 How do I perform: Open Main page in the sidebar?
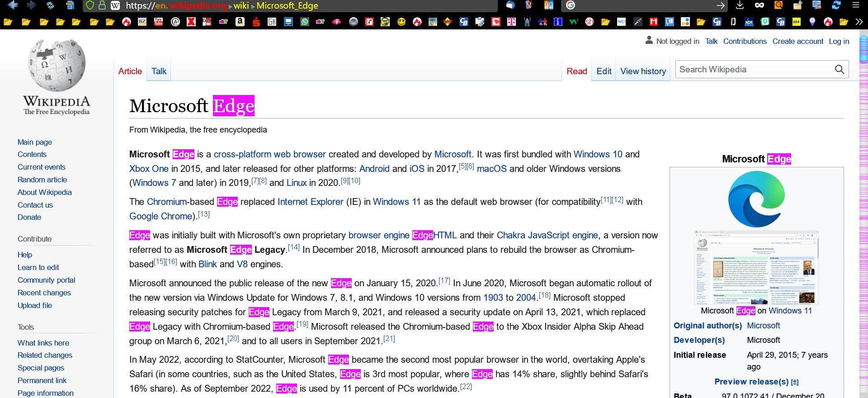(x=35, y=142)
